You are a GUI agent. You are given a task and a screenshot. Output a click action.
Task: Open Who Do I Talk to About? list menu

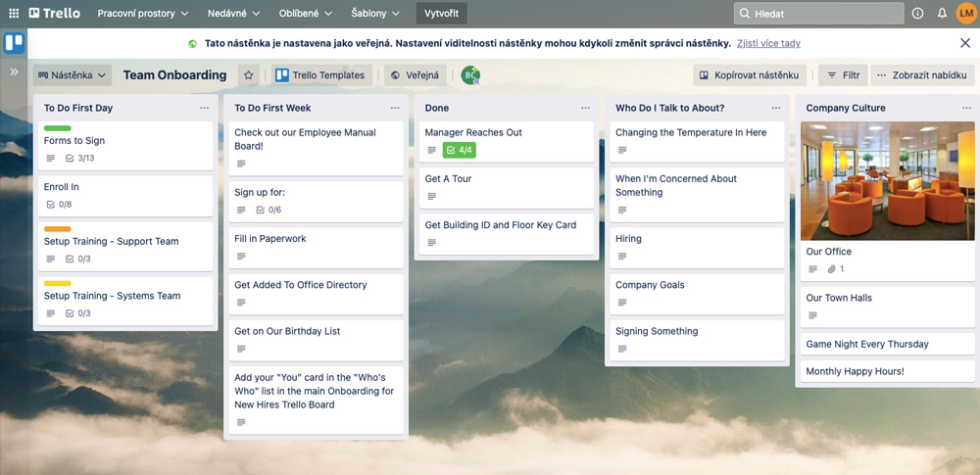pyautogui.click(x=776, y=108)
